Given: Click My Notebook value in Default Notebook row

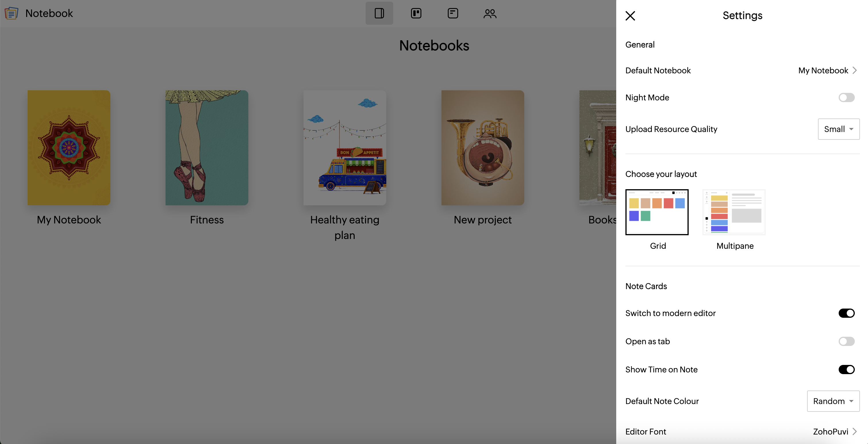Looking at the screenshot, I should coord(823,70).
